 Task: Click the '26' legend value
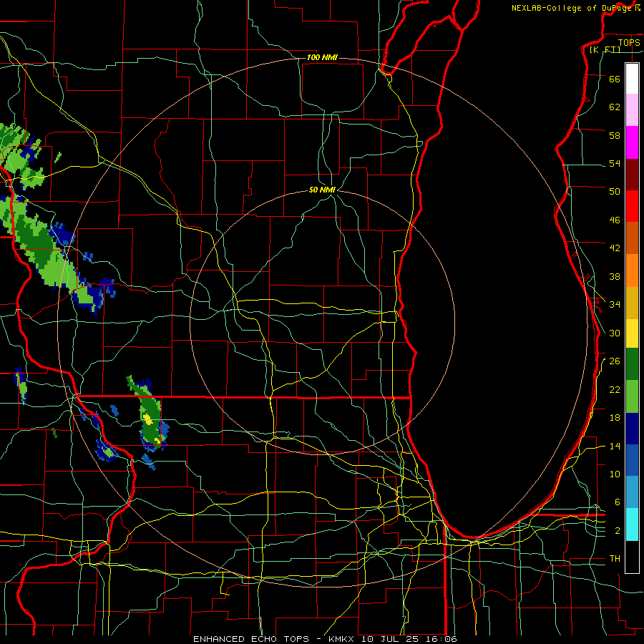click(615, 361)
